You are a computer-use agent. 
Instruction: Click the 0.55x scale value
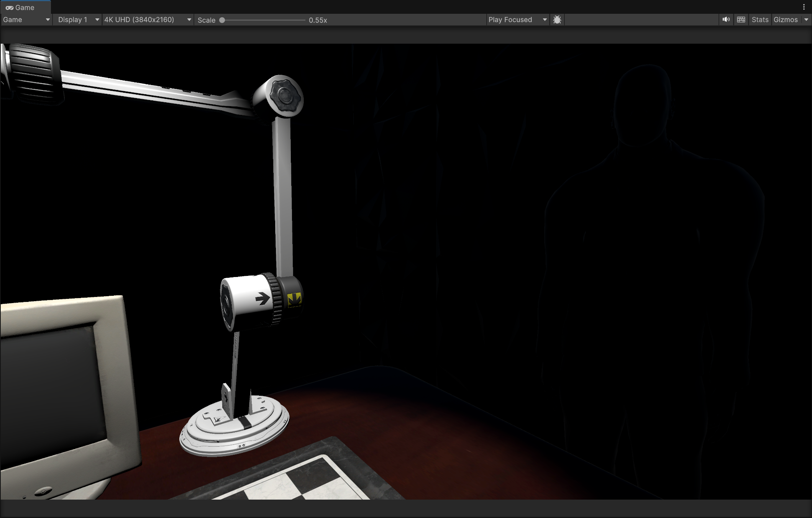[318, 20]
